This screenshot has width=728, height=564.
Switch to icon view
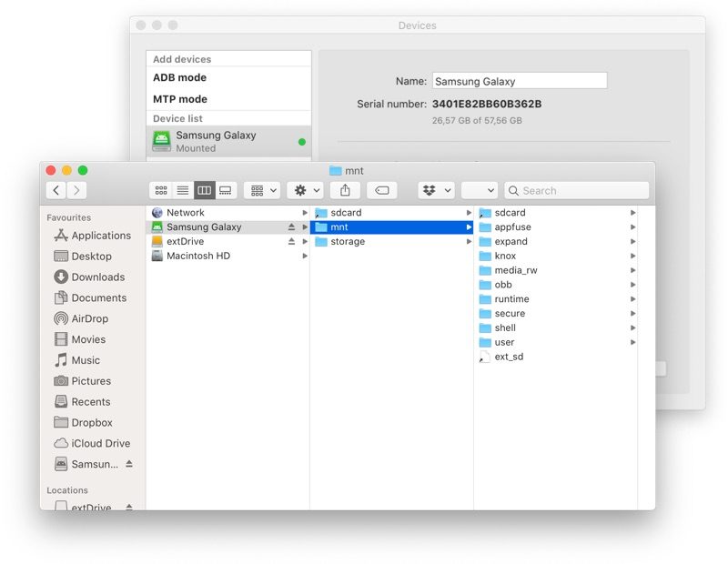pos(161,190)
